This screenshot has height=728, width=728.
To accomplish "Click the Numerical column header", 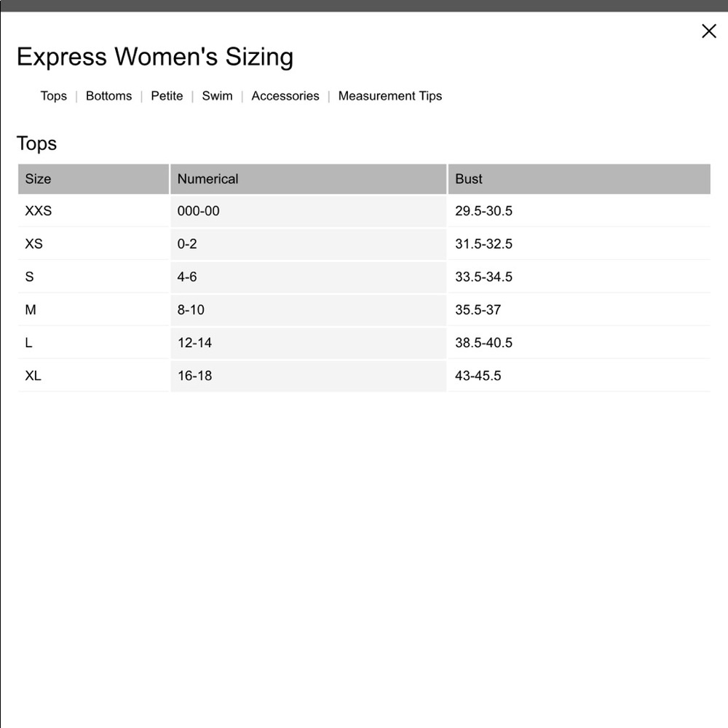I will (x=308, y=179).
